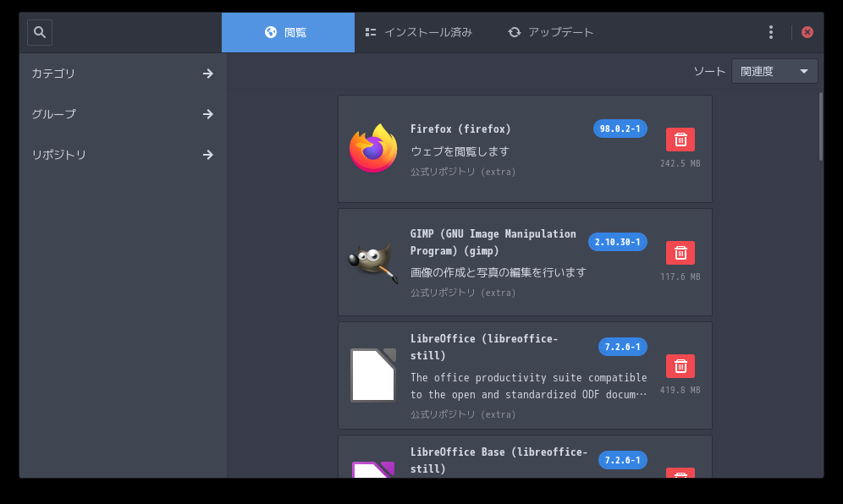Screen dimensions: 843x504
Task: Remove Firefox using its trash button
Action: (x=680, y=140)
